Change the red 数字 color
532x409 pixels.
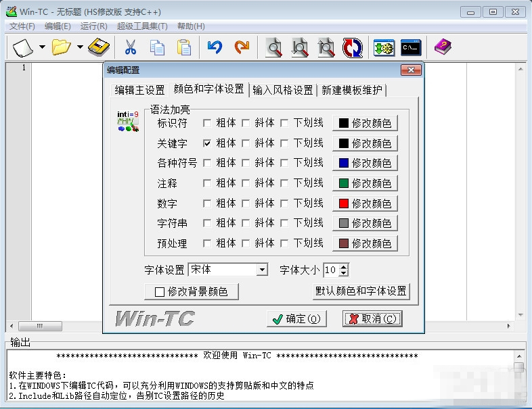(x=365, y=203)
